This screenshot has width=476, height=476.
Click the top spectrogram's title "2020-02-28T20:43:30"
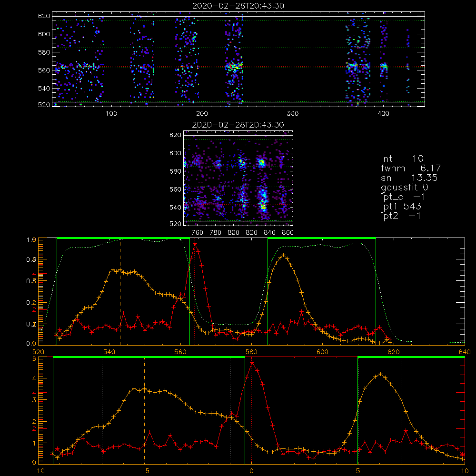tap(238, 6)
